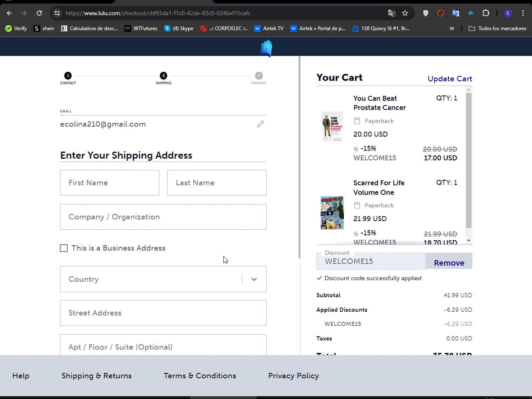Click the cart scroll up arrow
This screenshot has height=399, width=532.
pyautogui.click(x=469, y=90)
